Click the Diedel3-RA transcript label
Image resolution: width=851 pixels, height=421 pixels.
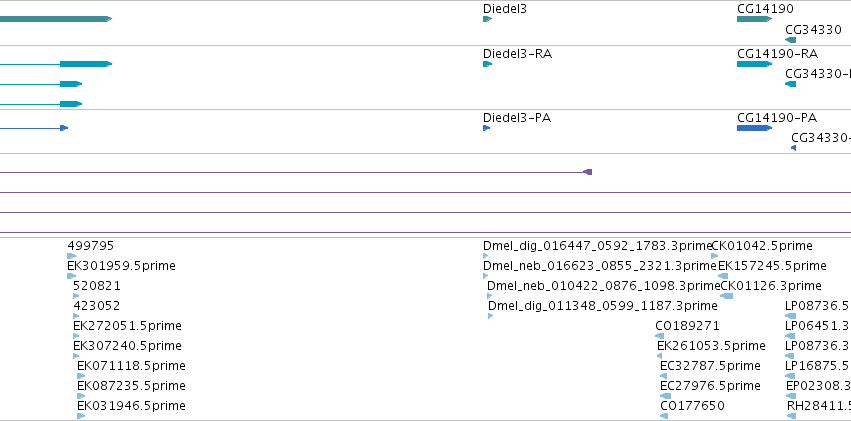(x=518, y=54)
